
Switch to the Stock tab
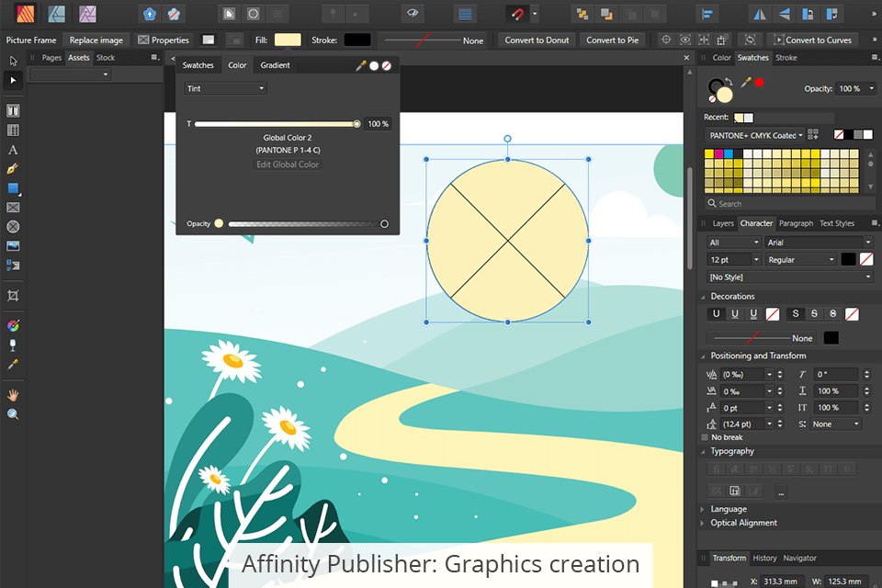click(105, 57)
